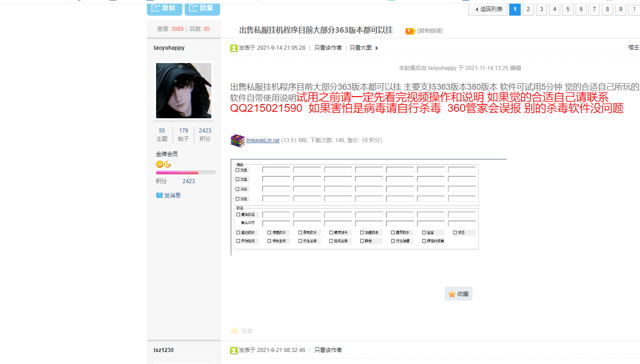The image size is (640, 364).
Task: Click the edit note 本帖最后由 taoyuhappy
Action: click(460, 68)
